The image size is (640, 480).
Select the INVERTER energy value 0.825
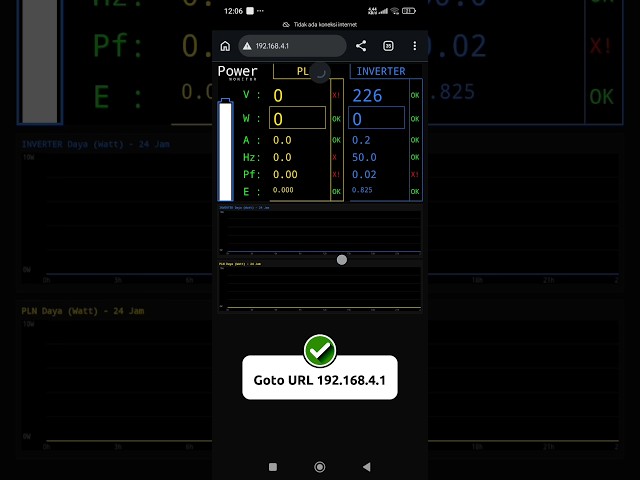pos(362,190)
